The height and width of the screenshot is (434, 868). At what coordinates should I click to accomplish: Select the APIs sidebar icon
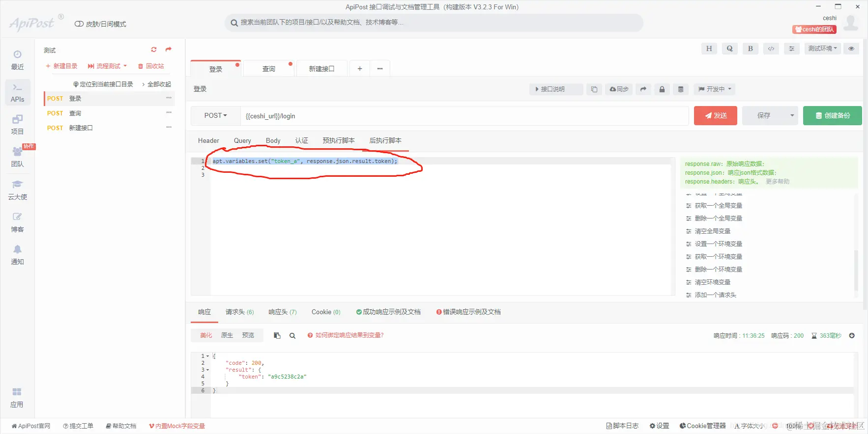(x=17, y=92)
